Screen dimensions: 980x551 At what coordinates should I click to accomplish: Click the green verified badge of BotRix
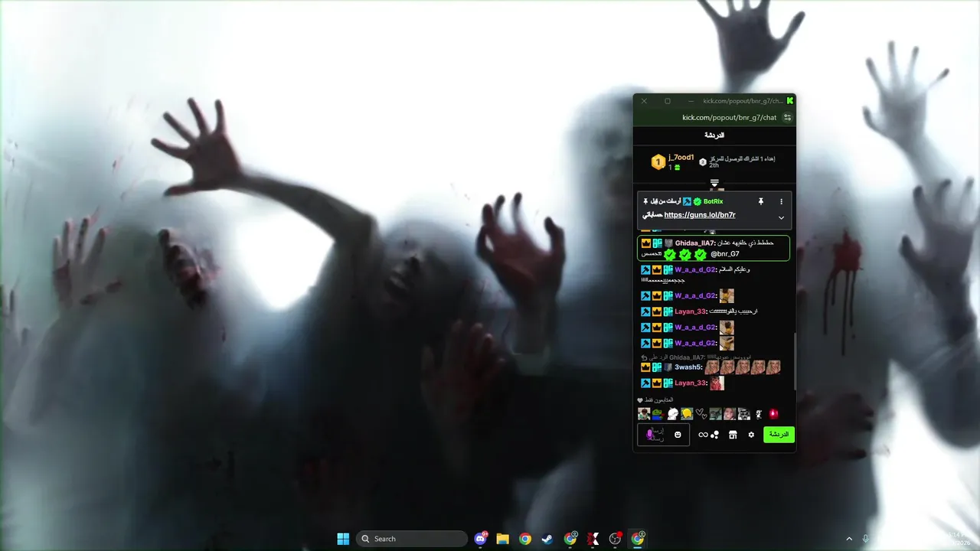click(697, 201)
